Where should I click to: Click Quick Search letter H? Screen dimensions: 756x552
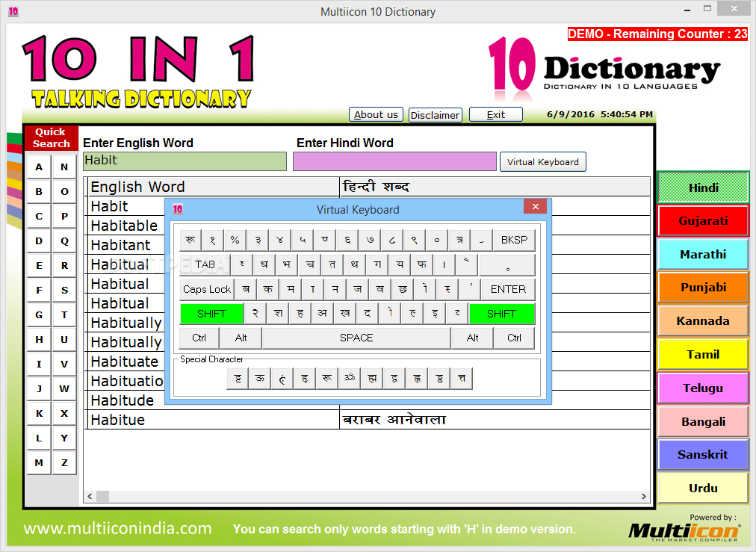pos(39,339)
